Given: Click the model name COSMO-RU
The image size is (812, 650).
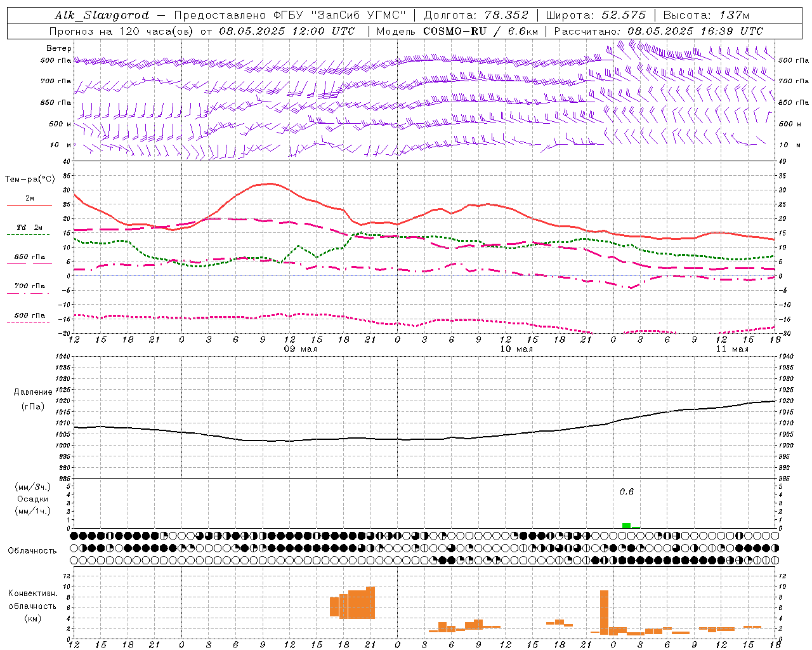Looking at the screenshot, I should coord(455,31).
